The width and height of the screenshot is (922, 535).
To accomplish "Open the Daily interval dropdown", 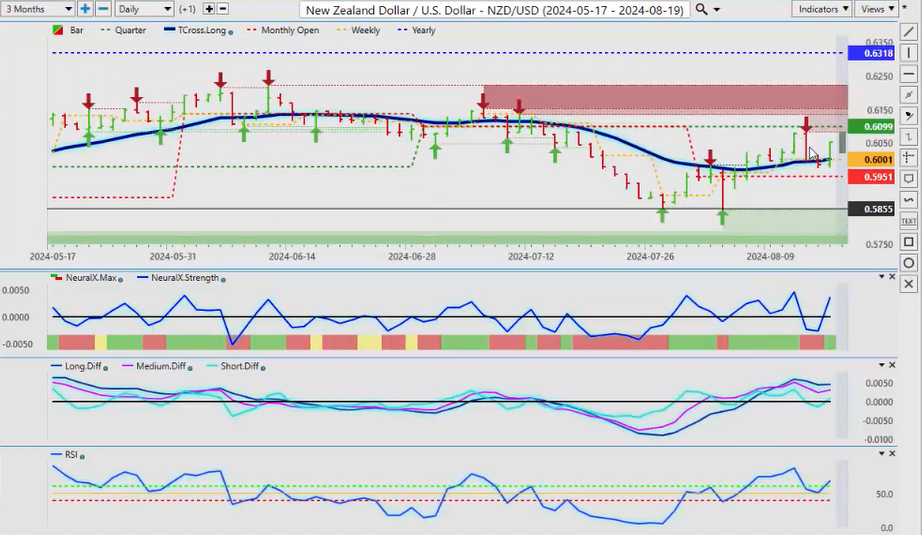I will point(143,9).
